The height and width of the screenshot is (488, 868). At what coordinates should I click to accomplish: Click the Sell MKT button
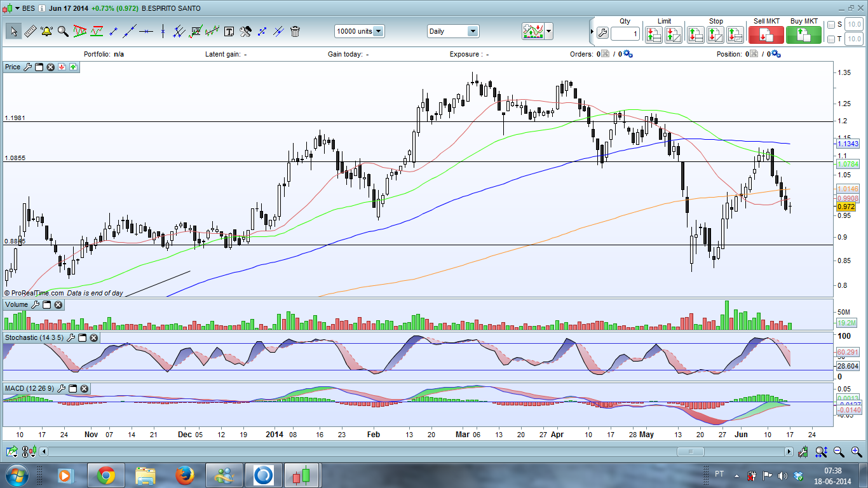pyautogui.click(x=766, y=34)
